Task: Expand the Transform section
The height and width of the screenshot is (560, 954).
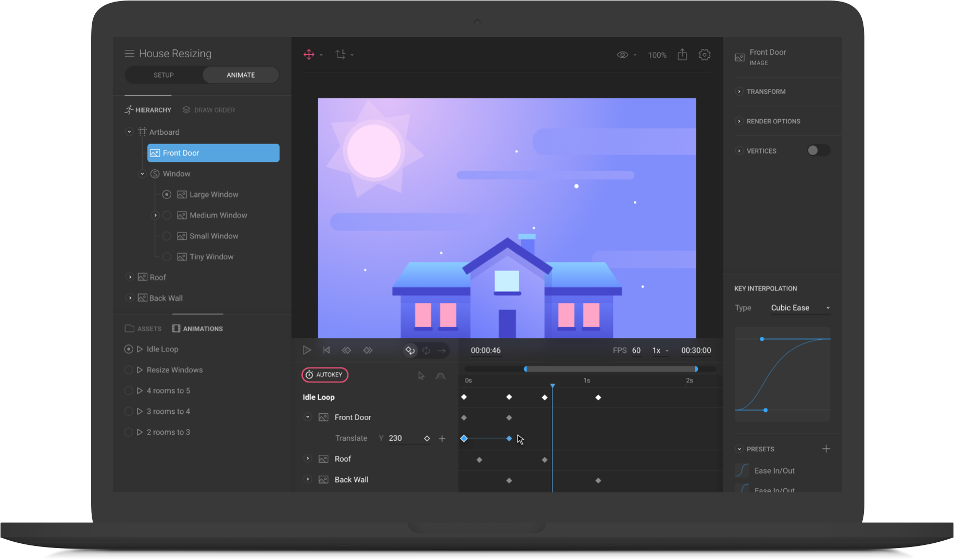Action: pos(739,92)
